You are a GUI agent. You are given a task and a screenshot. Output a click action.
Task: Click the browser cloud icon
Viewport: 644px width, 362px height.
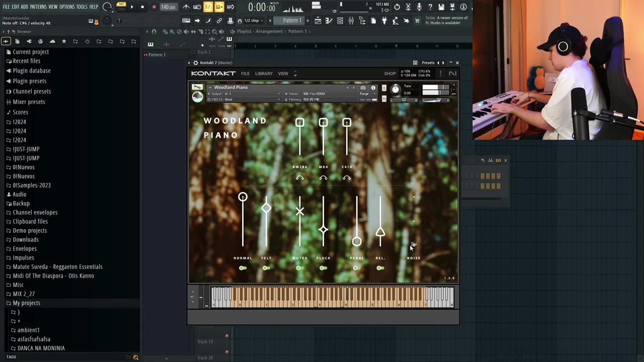[52, 41]
